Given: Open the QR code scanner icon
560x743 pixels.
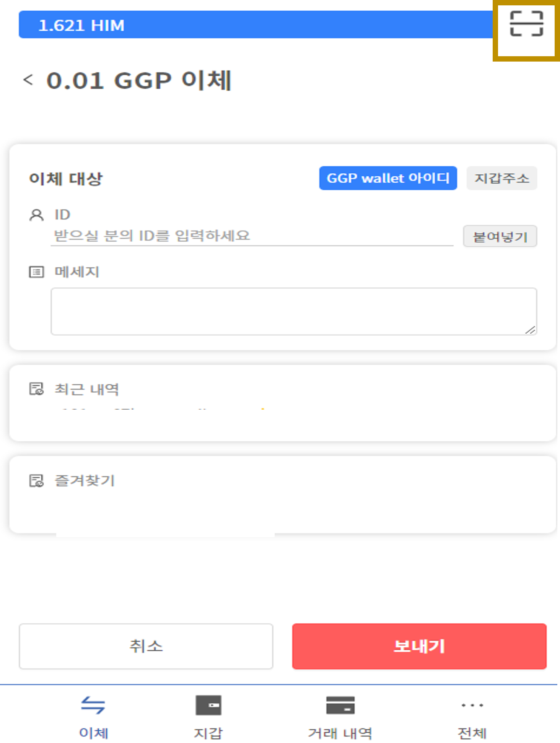Looking at the screenshot, I should (x=526, y=24).
